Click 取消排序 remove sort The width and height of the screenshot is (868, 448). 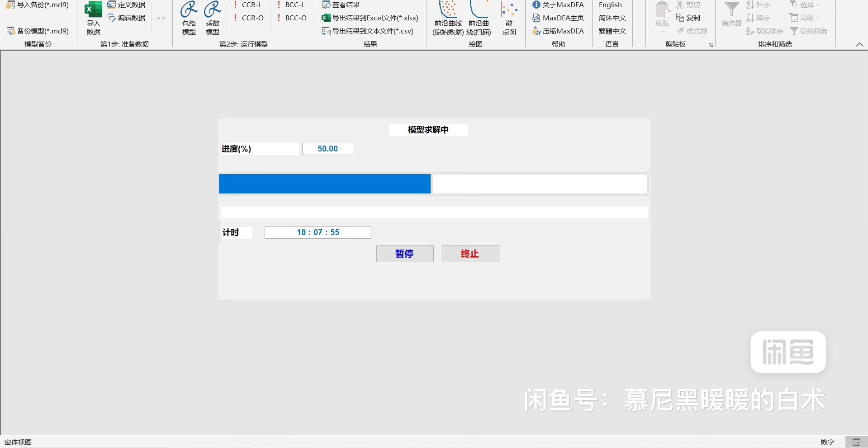click(x=765, y=31)
